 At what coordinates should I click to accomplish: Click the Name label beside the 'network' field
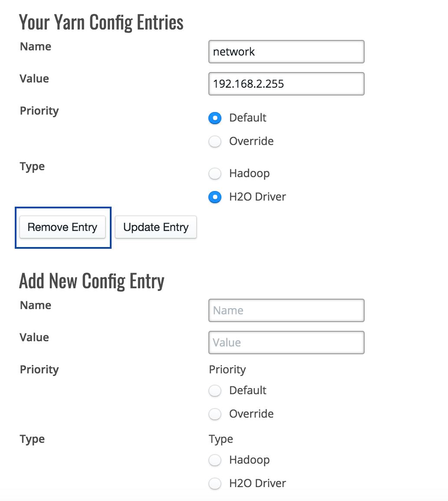[36, 46]
